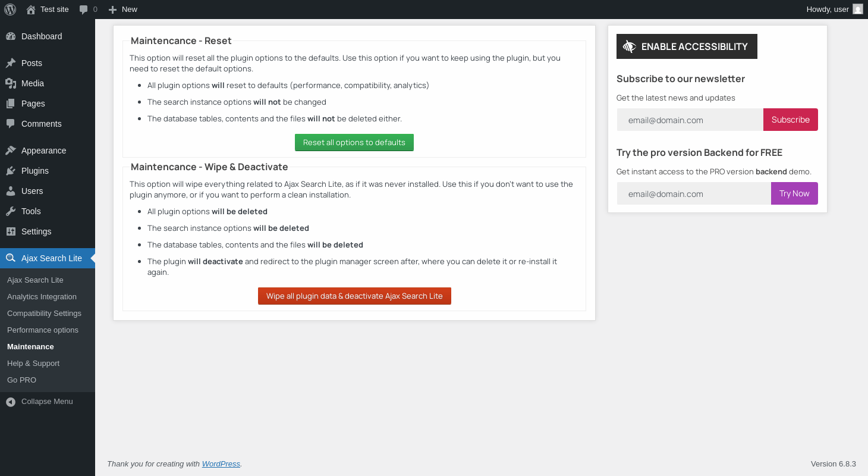Click the comments bubble icon in admin bar
This screenshot has width=868, height=476.
(84, 10)
